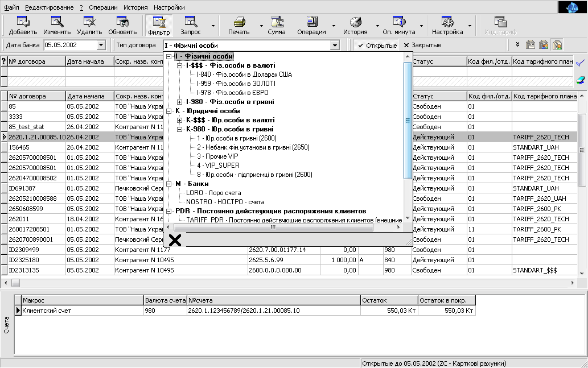The height and width of the screenshot is (368, 588).
Task: Open the Файл menu
Action: pos(11,7)
